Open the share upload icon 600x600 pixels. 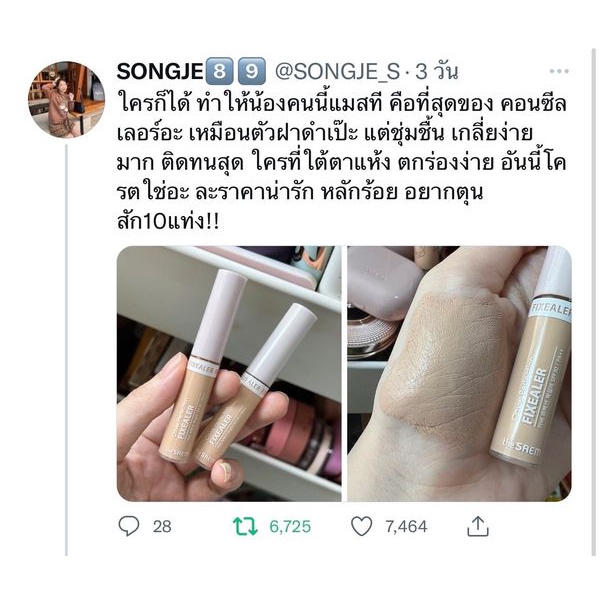pos(478,526)
